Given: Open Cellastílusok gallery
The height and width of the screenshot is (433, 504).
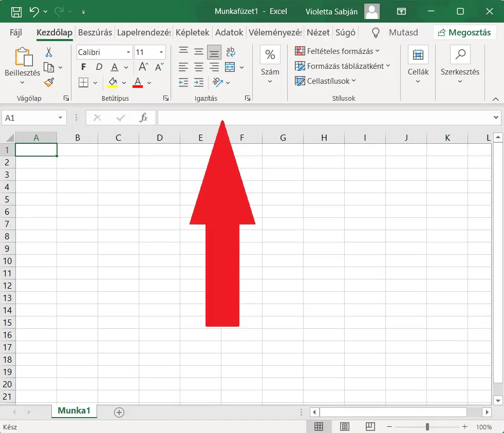Looking at the screenshot, I should (x=325, y=81).
